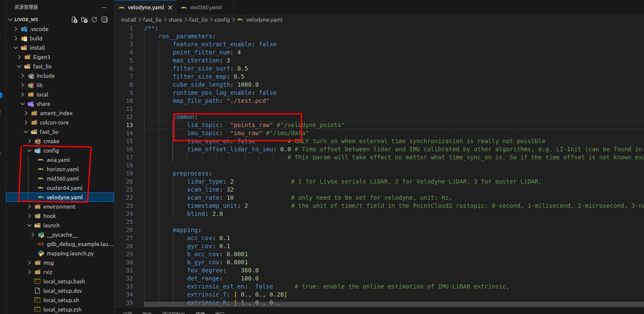Open explorer more actions ellipsis menu
644x314 pixels.
coord(104,7)
